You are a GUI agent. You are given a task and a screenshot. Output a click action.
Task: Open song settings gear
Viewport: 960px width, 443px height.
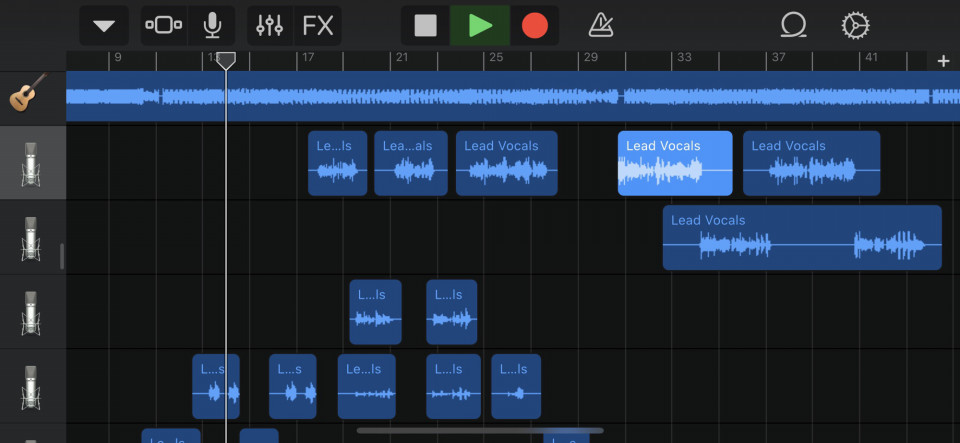pyautogui.click(x=855, y=26)
